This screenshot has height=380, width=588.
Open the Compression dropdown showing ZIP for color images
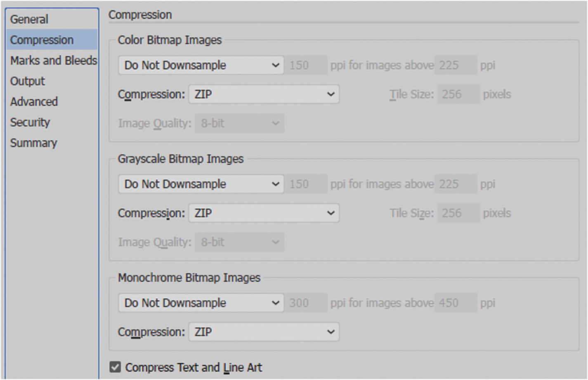coord(263,94)
